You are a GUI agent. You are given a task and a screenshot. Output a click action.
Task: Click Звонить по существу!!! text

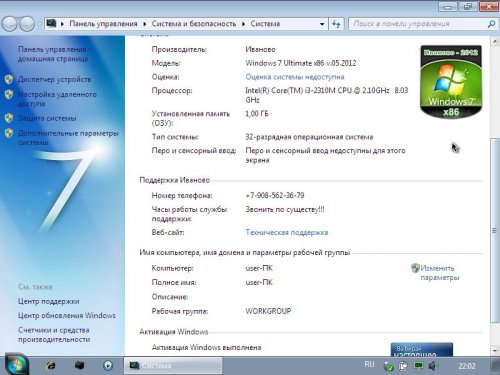[285, 210]
